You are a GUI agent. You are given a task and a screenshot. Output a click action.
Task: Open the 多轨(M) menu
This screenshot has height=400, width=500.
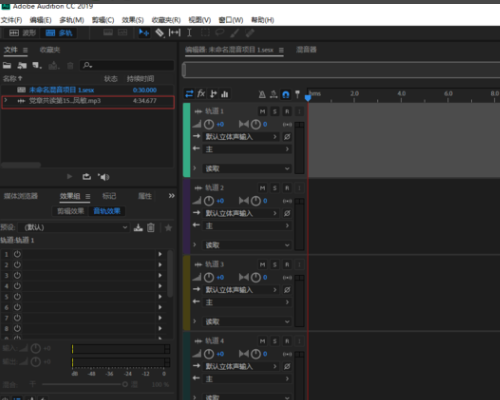click(x=72, y=20)
